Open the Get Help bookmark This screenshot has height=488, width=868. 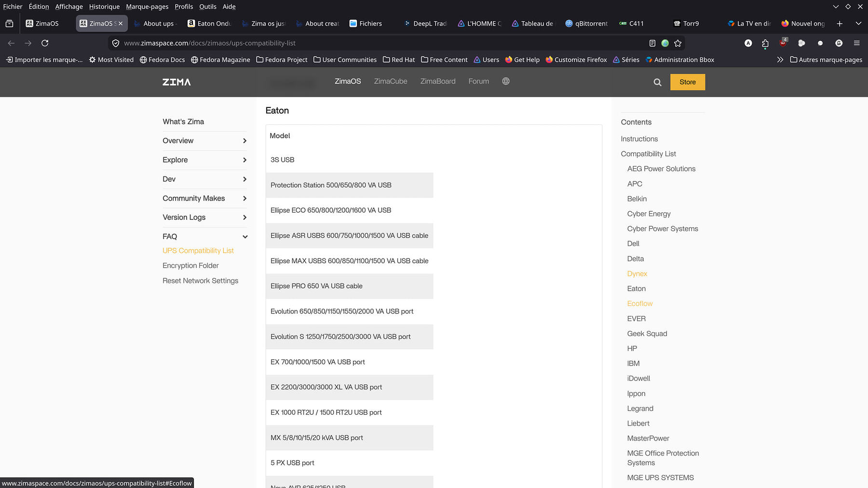[522, 60]
